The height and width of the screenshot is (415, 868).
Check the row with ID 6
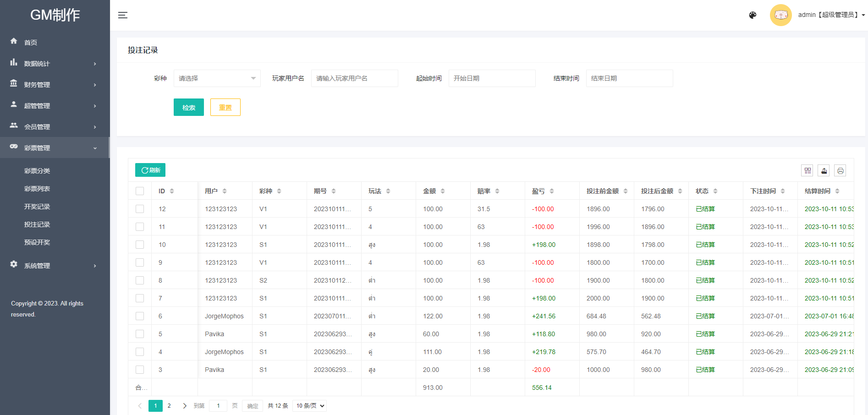(140, 316)
